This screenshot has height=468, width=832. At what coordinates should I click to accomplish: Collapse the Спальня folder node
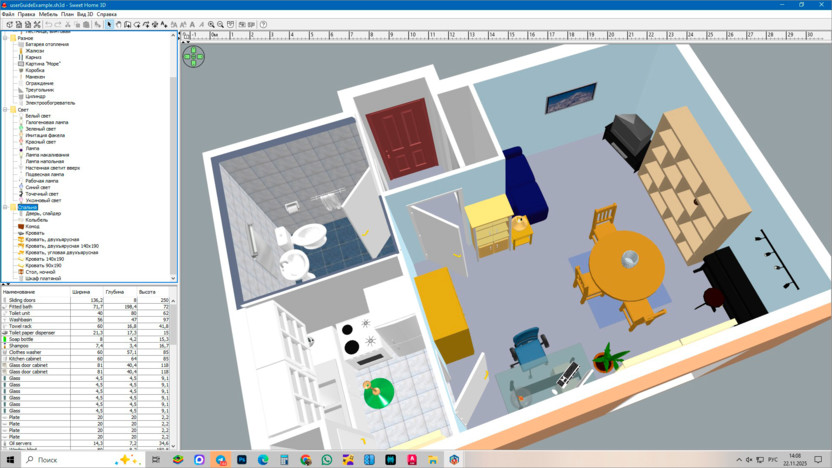4,207
